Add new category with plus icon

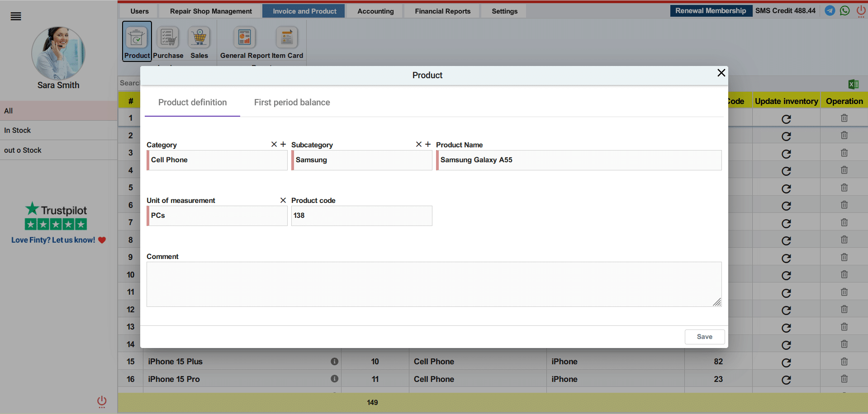coord(283,144)
